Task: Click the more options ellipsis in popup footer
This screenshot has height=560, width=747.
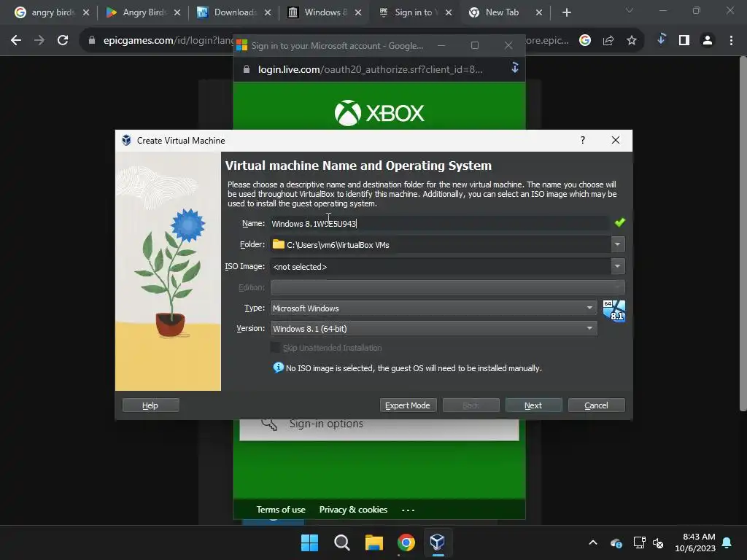Action: click(x=408, y=510)
